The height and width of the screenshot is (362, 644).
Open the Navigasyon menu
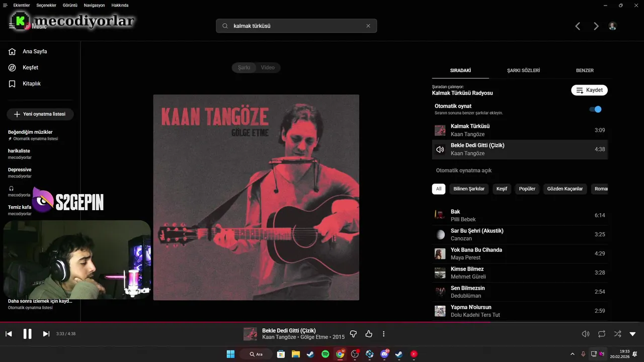[x=94, y=5]
